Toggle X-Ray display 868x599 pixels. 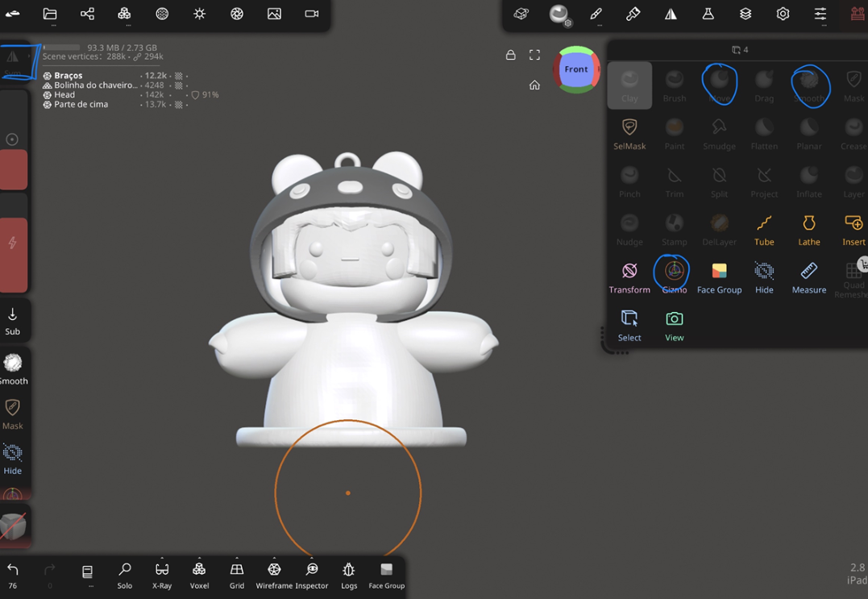pos(162,576)
